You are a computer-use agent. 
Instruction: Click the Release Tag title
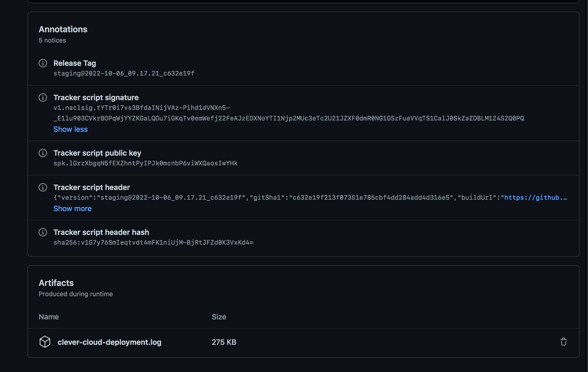pos(74,63)
